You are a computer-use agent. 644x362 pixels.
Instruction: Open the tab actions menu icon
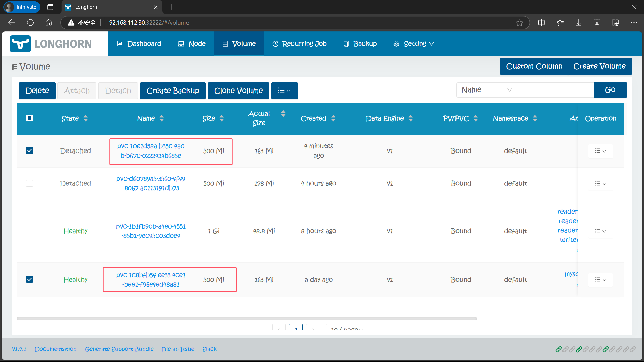[x=50, y=7]
